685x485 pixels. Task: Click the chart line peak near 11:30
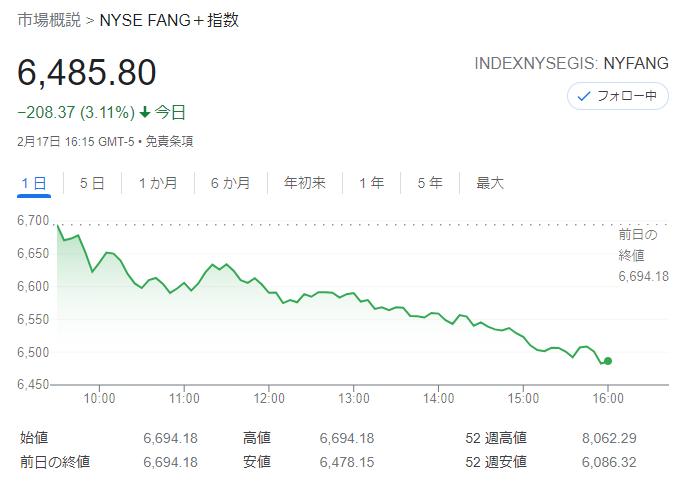[226, 264]
